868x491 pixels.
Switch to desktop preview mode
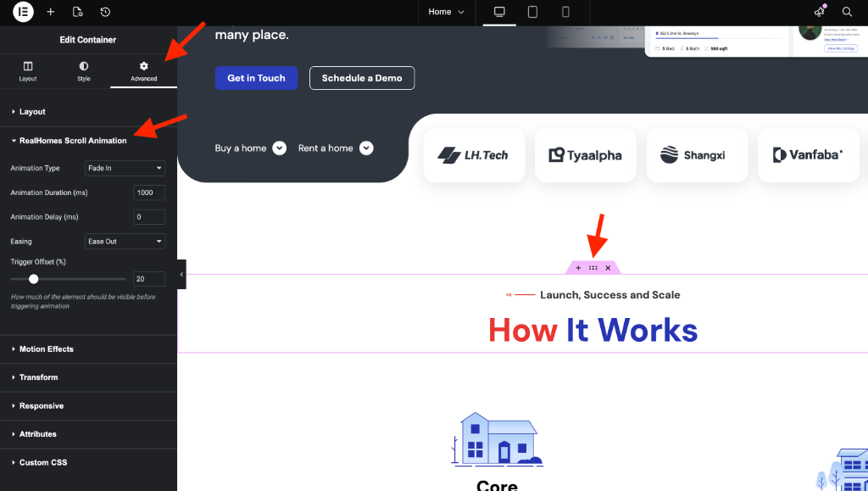(x=499, y=12)
